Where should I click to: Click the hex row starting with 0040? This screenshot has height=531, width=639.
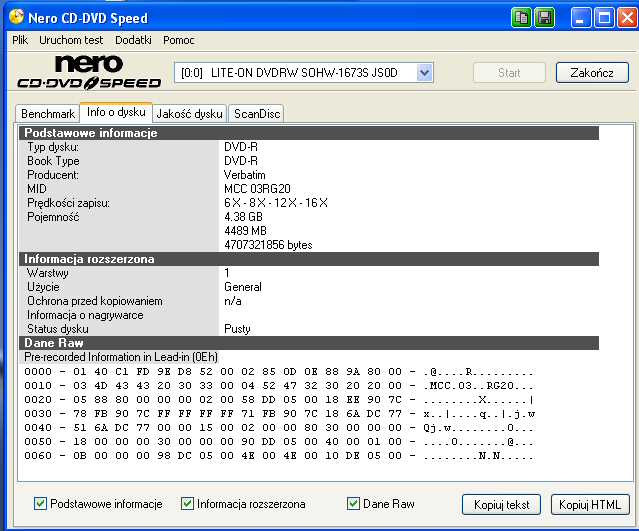(x=279, y=427)
